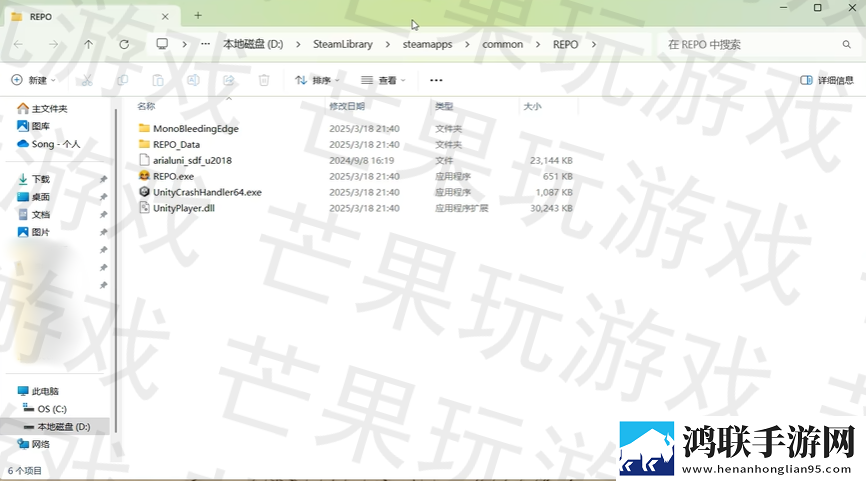Click the navigation pane scrollbar
The width and height of the screenshot is (866, 481).
pos(116,271)
